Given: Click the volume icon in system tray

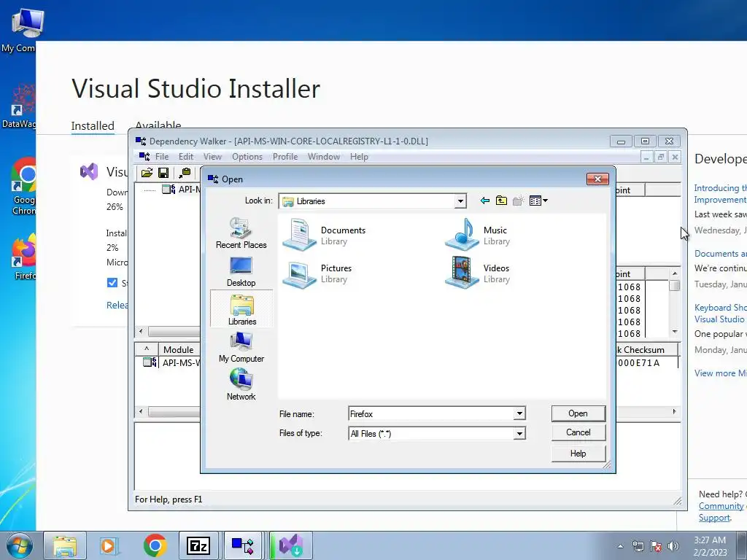Looking at the screenshot, I should point(673,546).
